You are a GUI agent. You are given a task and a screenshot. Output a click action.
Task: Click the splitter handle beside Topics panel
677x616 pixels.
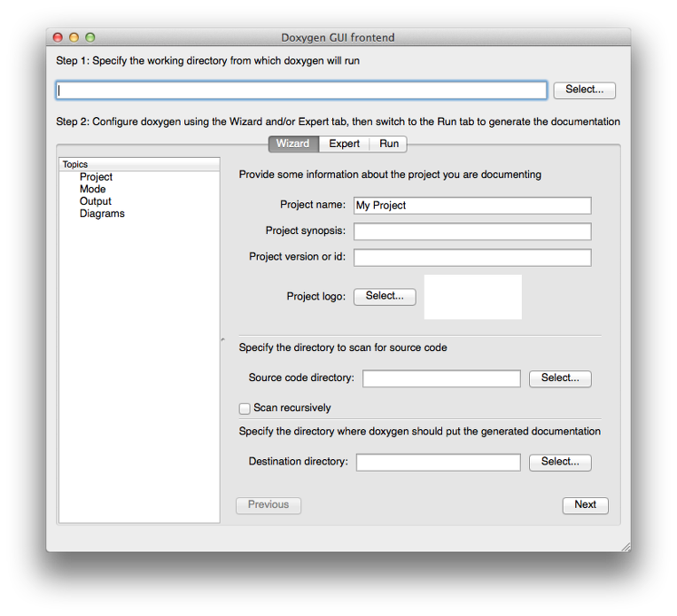[x=222, y=339]
